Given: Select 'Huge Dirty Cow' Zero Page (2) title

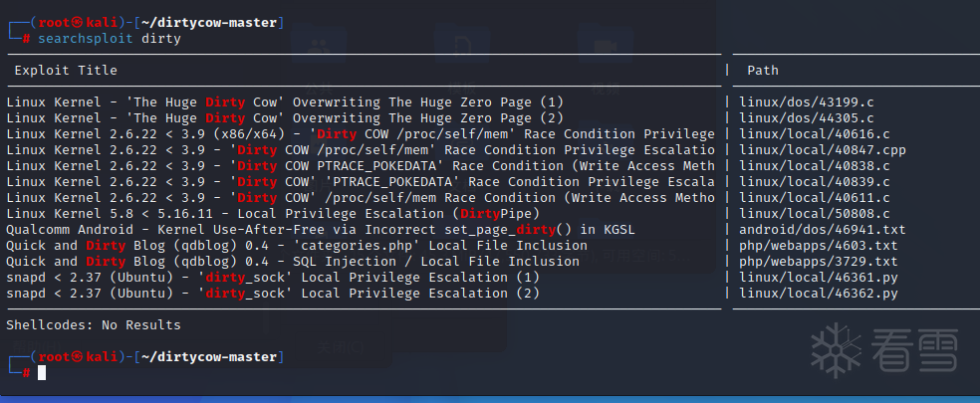Looking at the screenshot, I should pyautogui.click(x=285, y=118).
